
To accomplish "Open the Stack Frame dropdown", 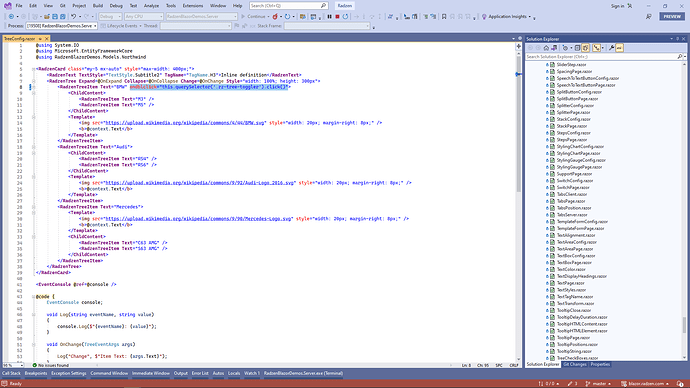I will pos(327,26).
